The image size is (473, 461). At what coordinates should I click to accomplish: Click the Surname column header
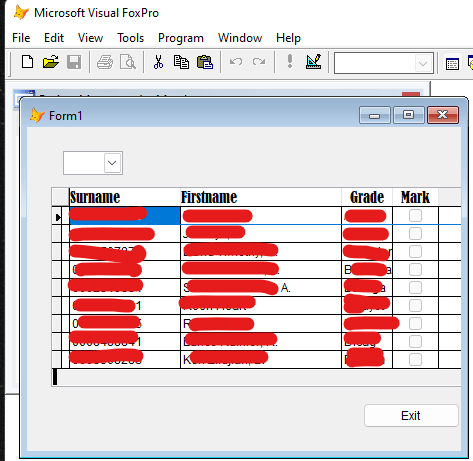(125, 197)
